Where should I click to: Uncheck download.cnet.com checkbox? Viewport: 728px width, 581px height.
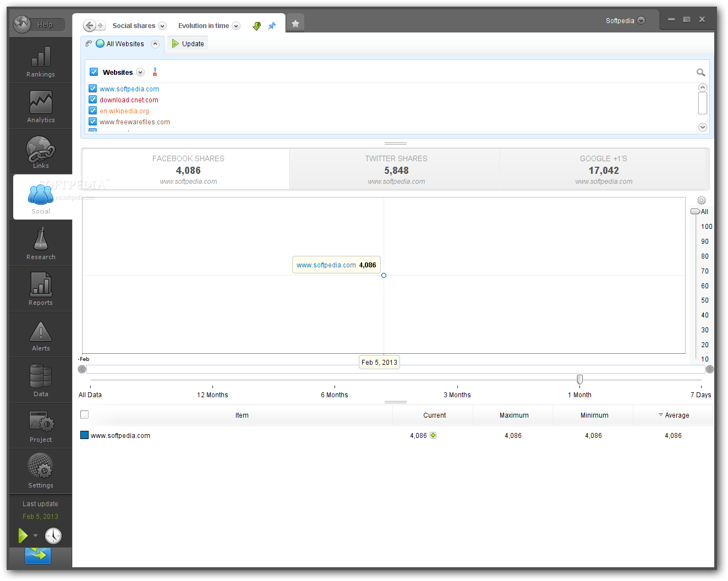pos(93,100)
